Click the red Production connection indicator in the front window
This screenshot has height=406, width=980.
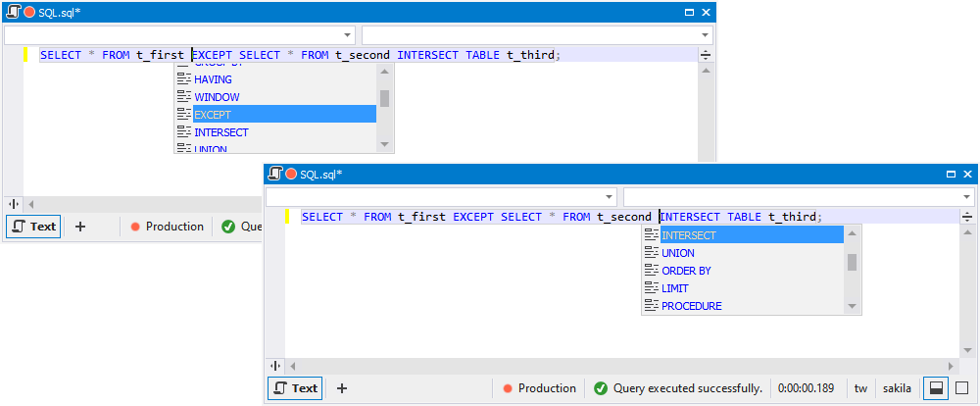(508, 388)
